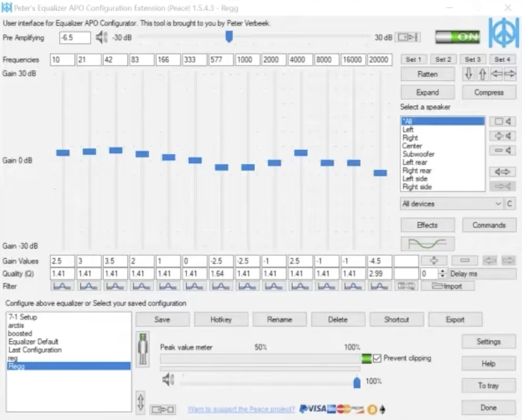Click the minus speaker icon beside the speaker list
Image resolution: width=522 pixels, height=420 pixels.
502,150
